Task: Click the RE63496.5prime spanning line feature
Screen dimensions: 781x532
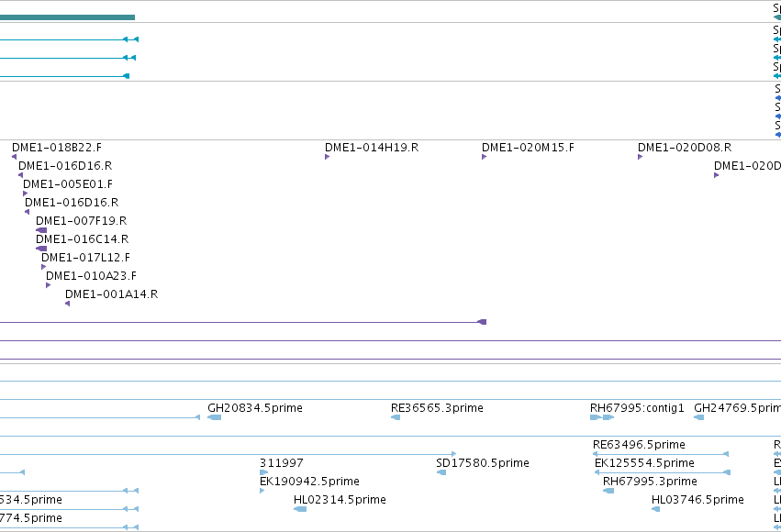Action: [x=661, y=454]
